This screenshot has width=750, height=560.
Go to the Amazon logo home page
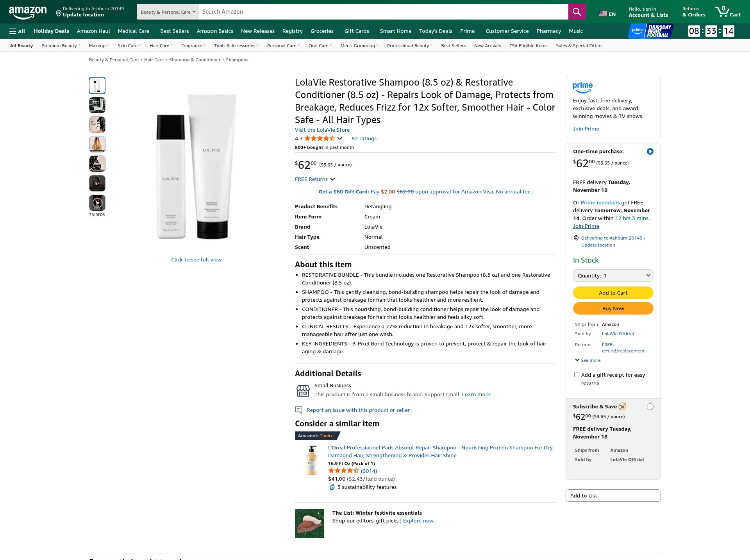coord(28,12)
